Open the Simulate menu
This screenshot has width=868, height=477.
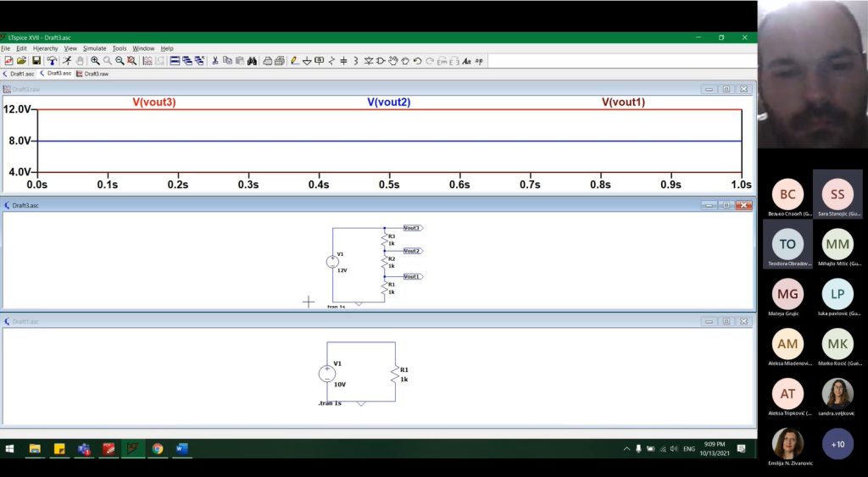pyautogui.click(x=94, y=48)
